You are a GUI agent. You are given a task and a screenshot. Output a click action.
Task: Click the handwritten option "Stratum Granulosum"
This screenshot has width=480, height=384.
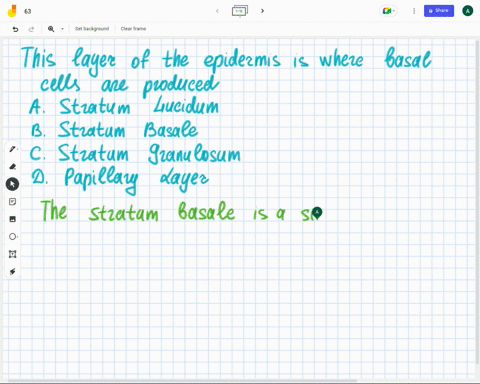click(149, 154)
